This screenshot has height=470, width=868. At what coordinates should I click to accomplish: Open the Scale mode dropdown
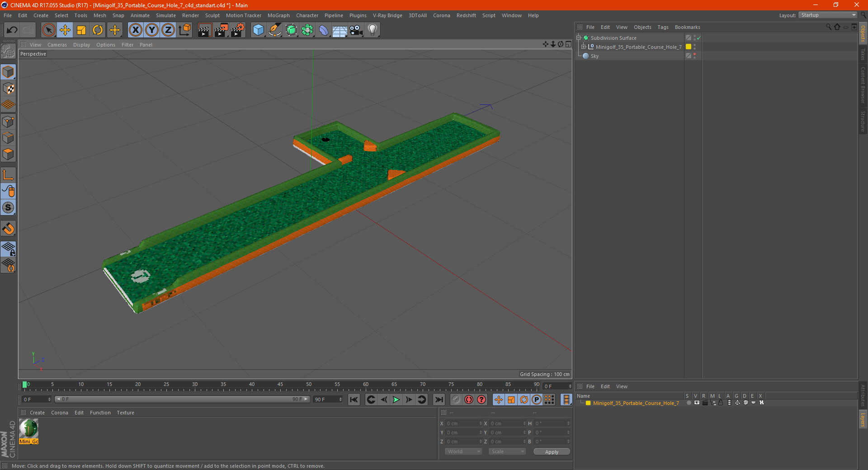tap(507, 451)
